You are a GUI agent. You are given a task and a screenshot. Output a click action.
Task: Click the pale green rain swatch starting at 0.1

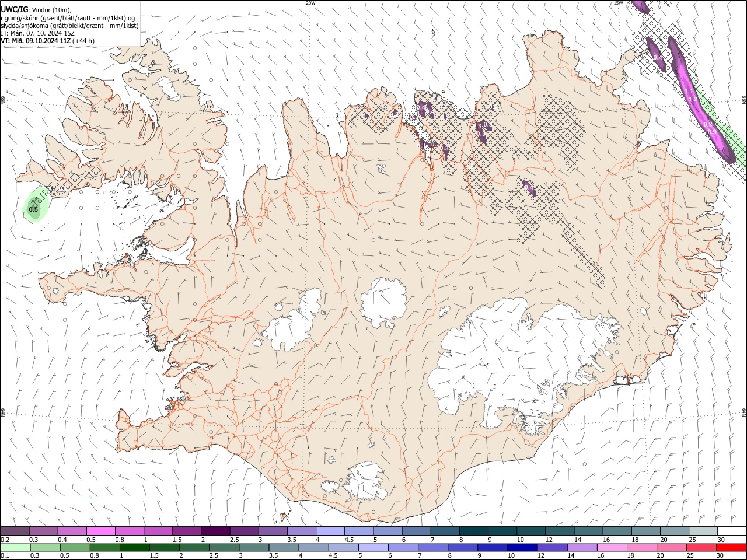coord(15,547)
